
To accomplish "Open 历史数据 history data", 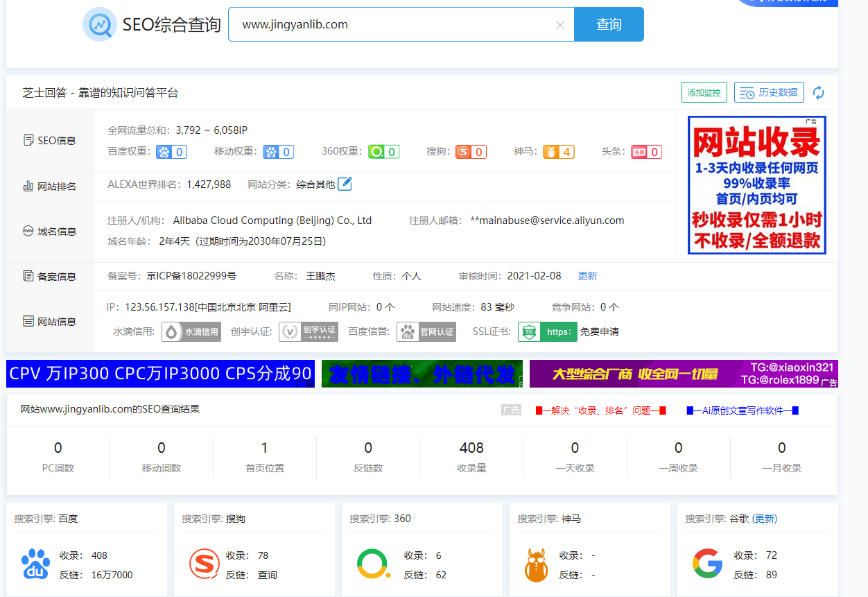I will tap(769, 92).
